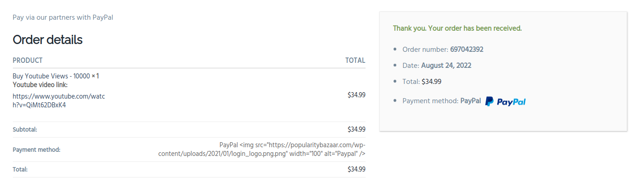Click the subtotal amount $34.99
Screen dimensions: 644x183
point(356,129)
